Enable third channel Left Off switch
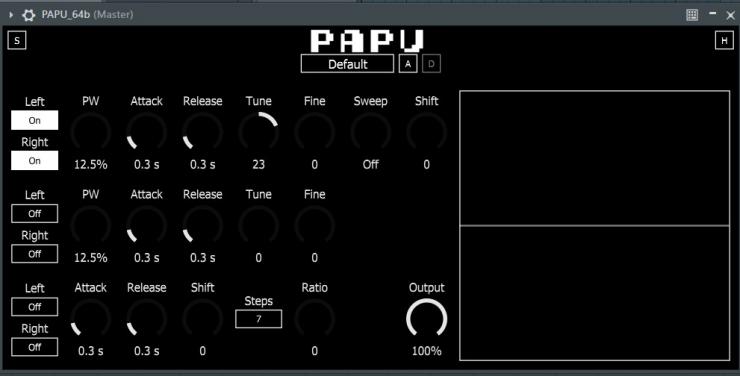 point(34,307)
